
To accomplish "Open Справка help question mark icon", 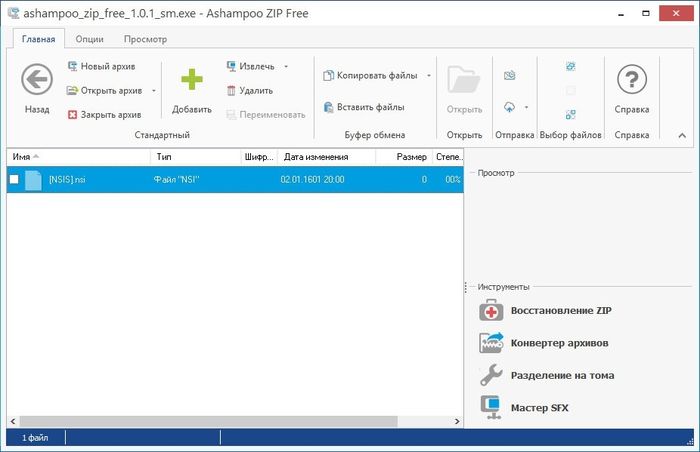I will click(x=631, y=80).
